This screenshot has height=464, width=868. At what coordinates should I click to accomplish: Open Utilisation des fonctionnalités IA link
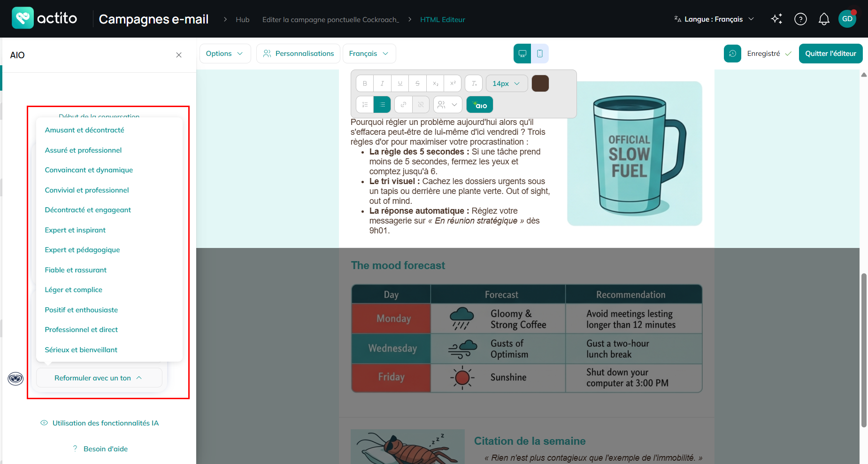coord(100,423)
